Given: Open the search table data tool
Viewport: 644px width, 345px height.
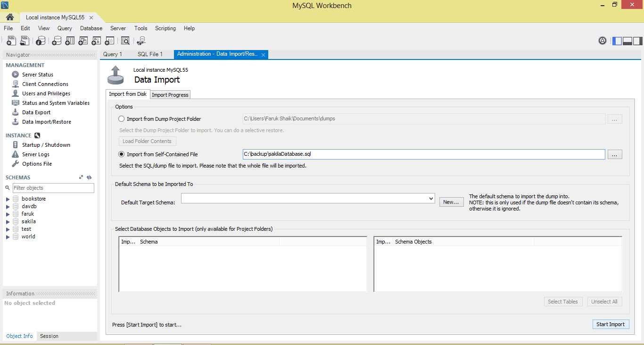Looking at the screenshot, I should (125, 41).
